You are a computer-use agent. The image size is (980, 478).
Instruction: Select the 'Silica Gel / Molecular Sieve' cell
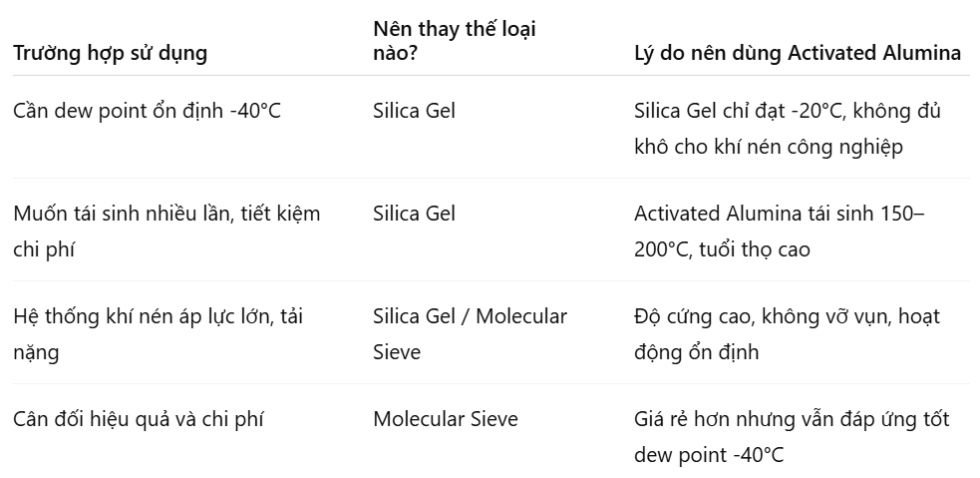(470, 334)
